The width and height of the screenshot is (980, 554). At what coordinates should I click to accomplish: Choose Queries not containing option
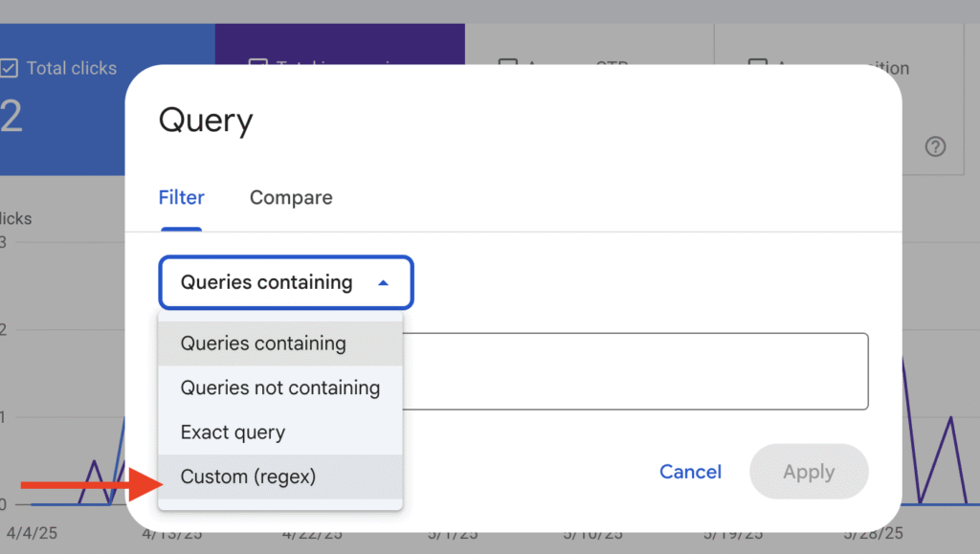280,388
